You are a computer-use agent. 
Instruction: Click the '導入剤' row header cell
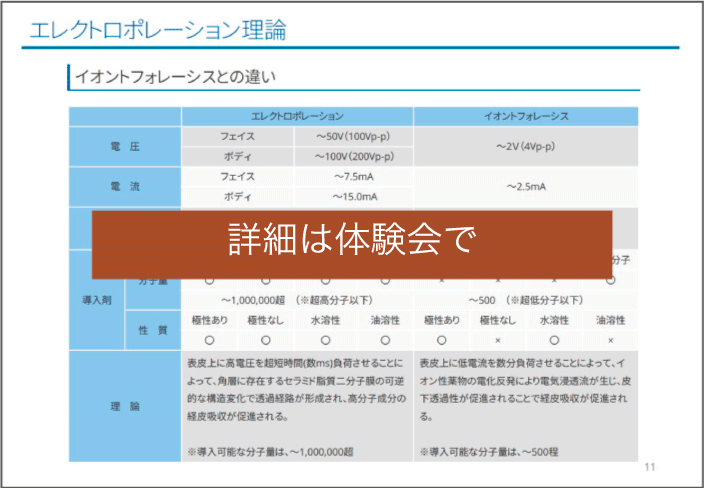pyautogui.click(x=96, y=299)
